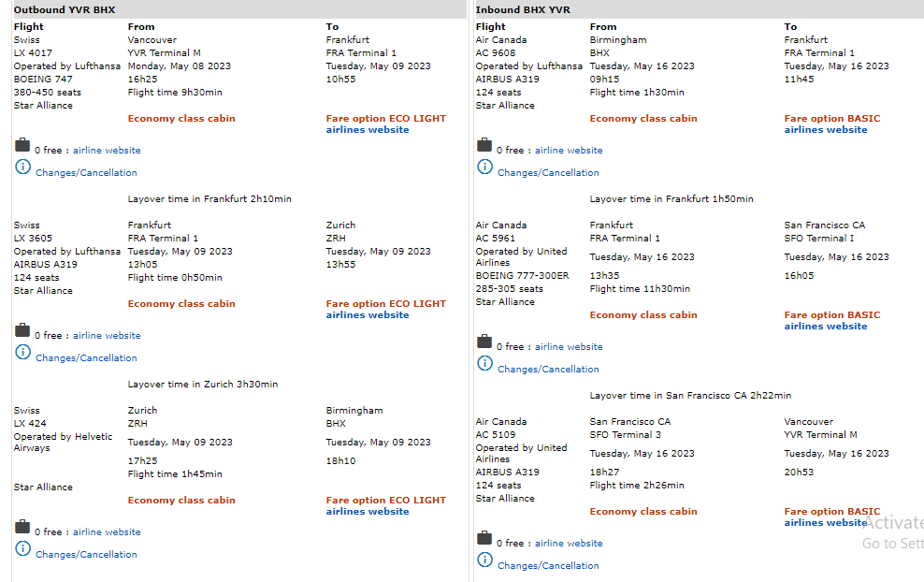Click info icon under San Francisco to Vancouver flight

484,560
